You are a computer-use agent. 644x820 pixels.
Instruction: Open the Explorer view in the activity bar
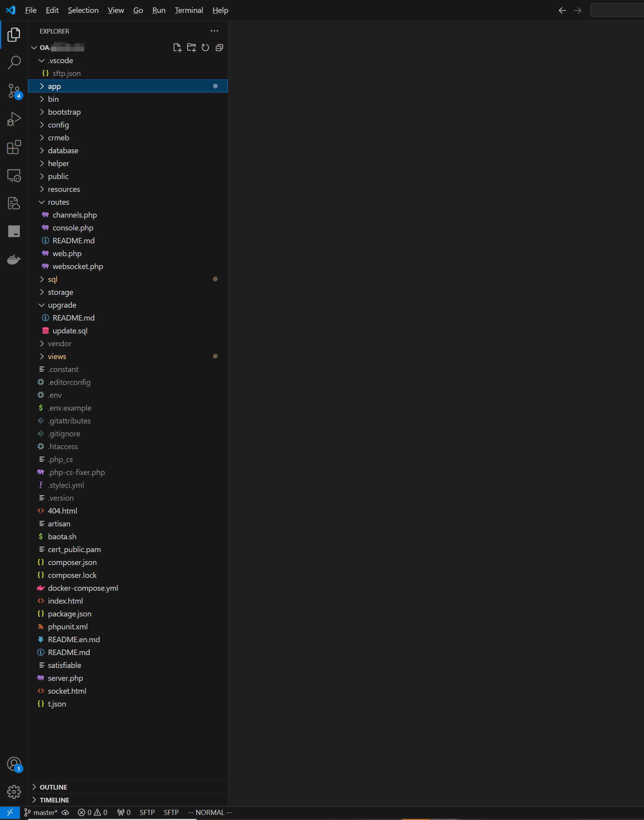pyautogui.click(x=14, y=34)
